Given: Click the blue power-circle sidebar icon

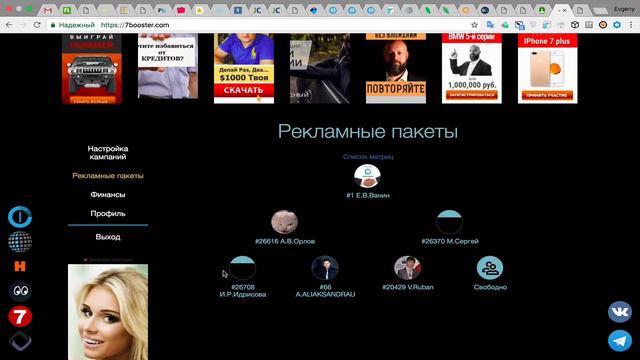Looking at the screenshot, I should 20,217.
